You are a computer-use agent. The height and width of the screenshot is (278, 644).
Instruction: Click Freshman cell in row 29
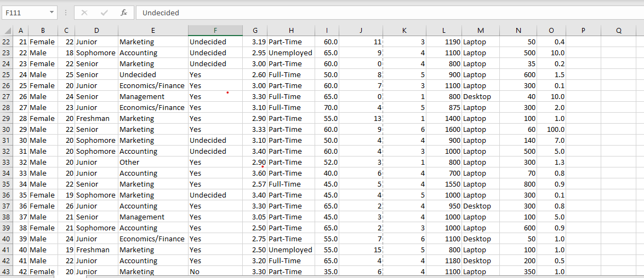pyautogui.click(x=96, y=119)
